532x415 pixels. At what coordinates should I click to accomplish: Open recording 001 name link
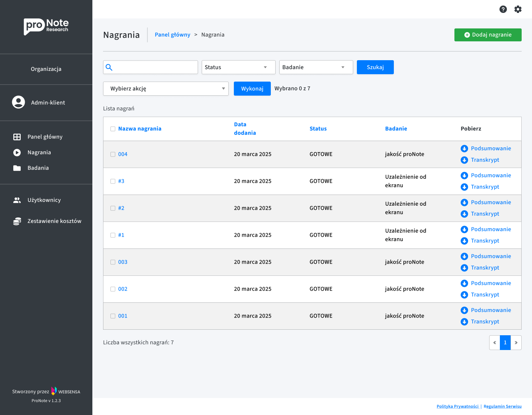[123, 316]
